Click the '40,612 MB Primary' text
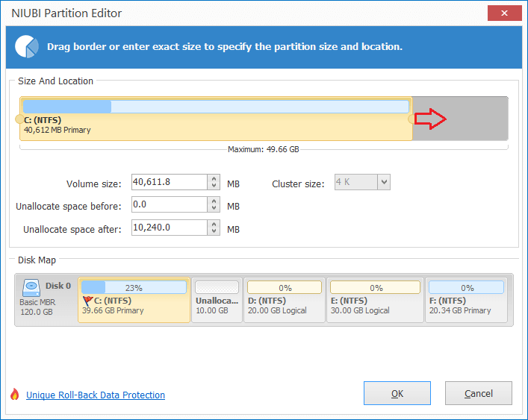 (x=58, y=130)
